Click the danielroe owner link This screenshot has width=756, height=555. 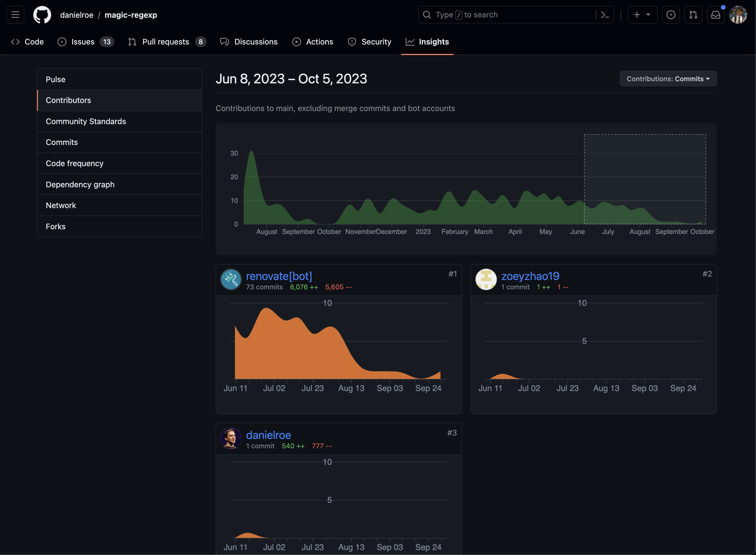pyautogui.click(x=77, y=15)
